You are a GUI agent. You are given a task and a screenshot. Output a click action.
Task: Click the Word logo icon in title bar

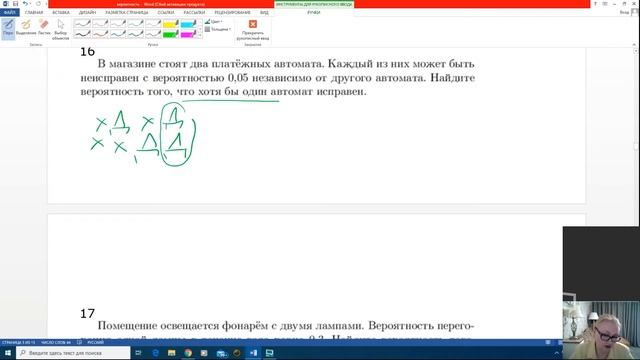click(x=5, y=4)
